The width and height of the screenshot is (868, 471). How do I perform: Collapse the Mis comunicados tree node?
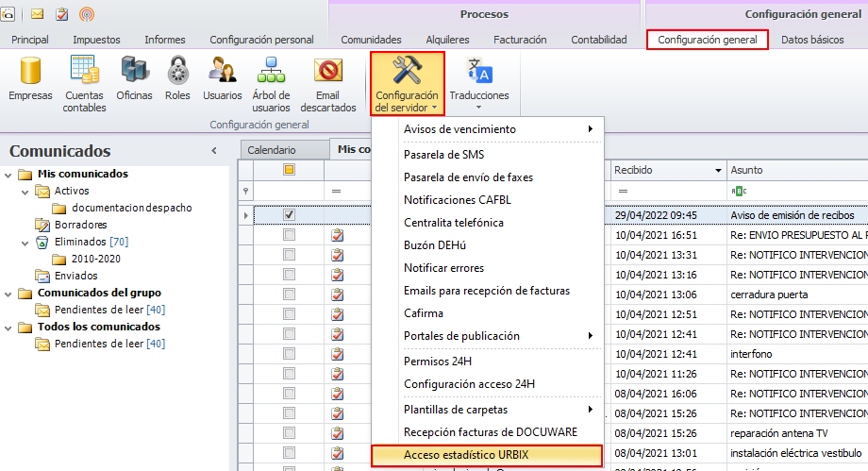pyautogui.click(x=8, y=176)
